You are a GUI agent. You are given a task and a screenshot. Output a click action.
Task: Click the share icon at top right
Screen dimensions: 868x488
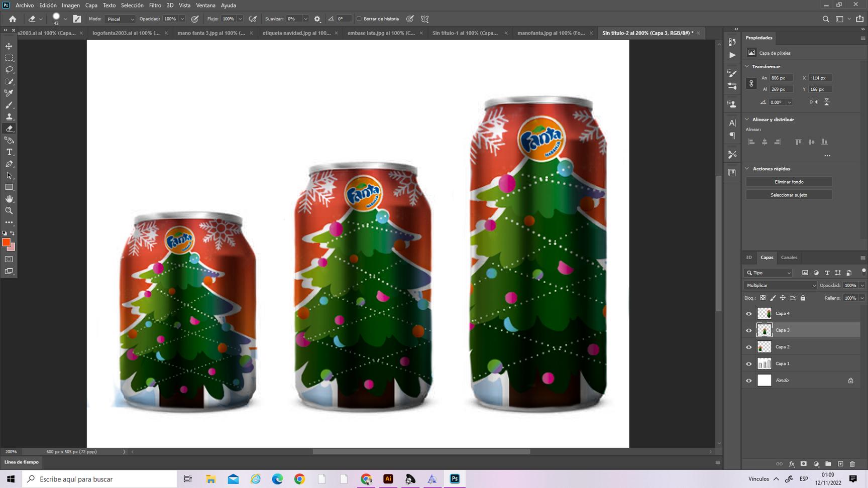tap(859, 19)
